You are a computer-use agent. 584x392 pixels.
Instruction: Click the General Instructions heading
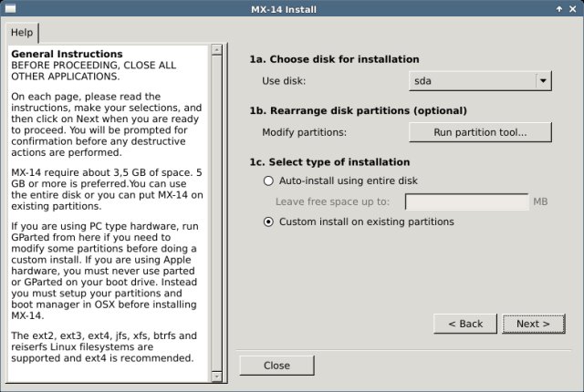[x=67, y=55]
